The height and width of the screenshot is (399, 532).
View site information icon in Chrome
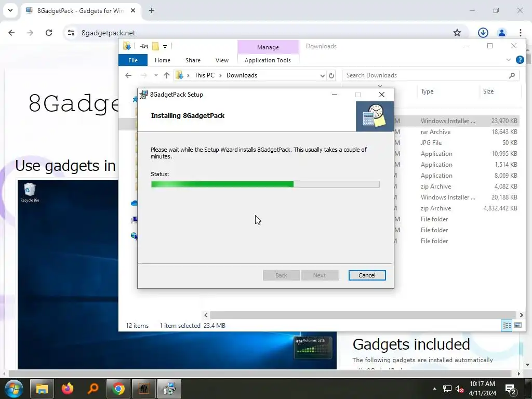(71, 33)
